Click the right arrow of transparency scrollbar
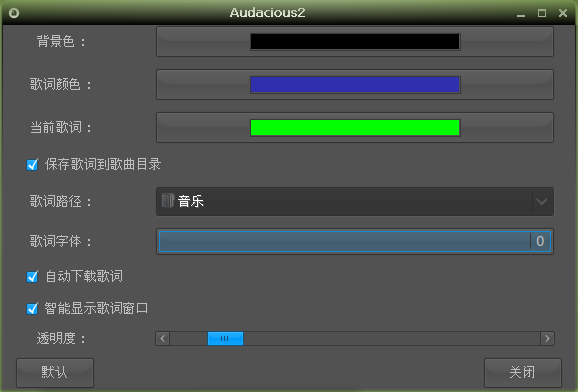Image resolution: width=578 pixels, height=392 pixels. point(547,338)
